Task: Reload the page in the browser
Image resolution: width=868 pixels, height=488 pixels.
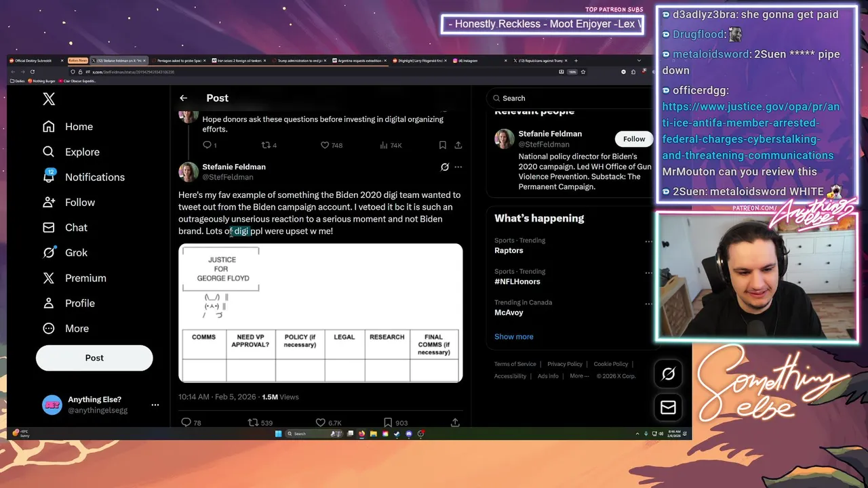Action: point(32,72)
